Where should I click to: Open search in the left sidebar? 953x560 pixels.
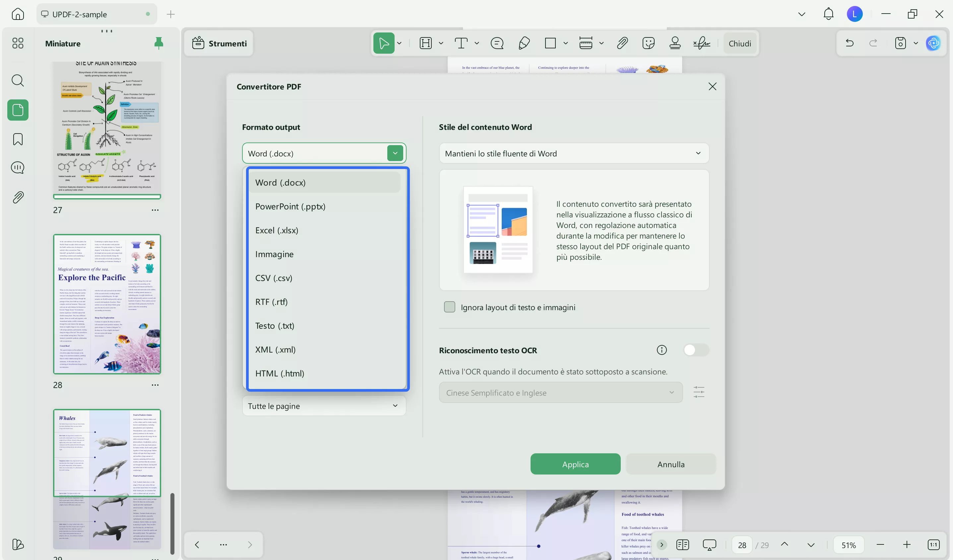[x=17, y=81]
